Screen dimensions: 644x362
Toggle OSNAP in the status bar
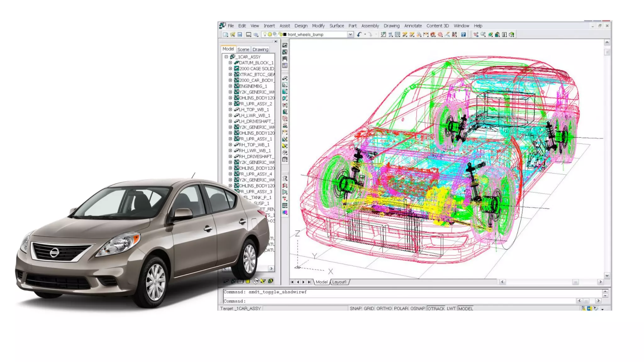click(x=418, y=309)
